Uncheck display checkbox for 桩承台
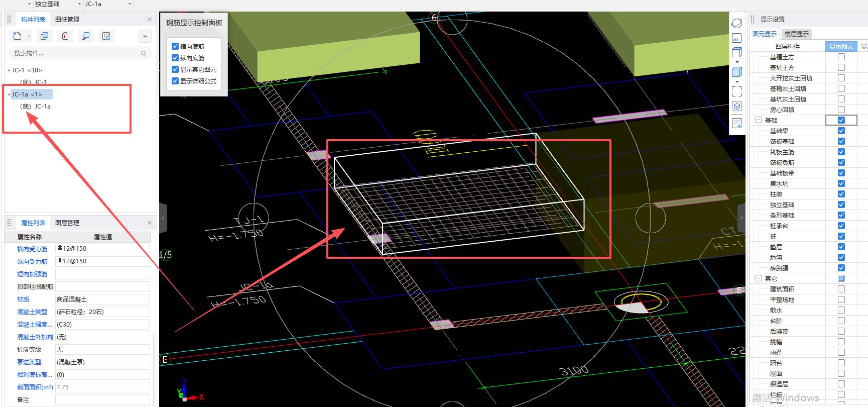 pos(841,226)
